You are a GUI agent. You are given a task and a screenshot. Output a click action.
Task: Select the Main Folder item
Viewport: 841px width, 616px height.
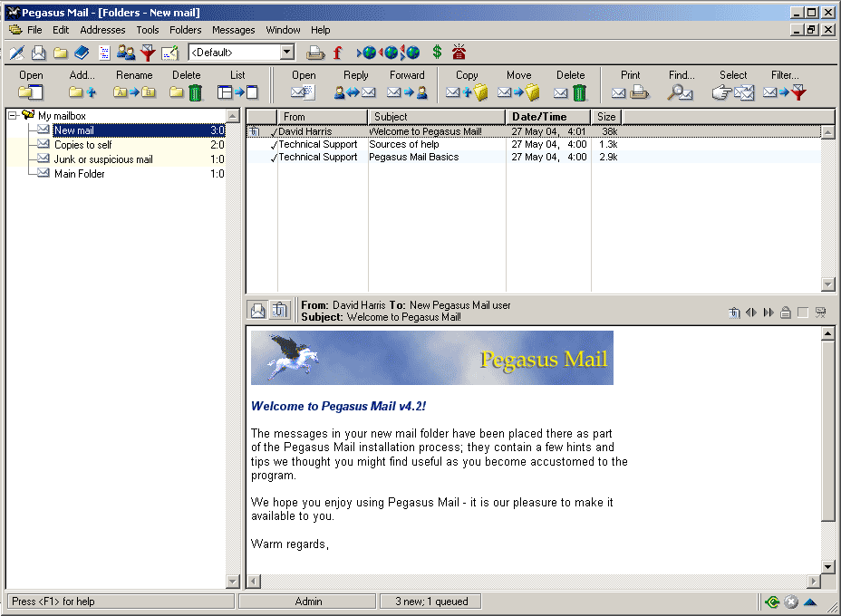(x=80, y=174)
